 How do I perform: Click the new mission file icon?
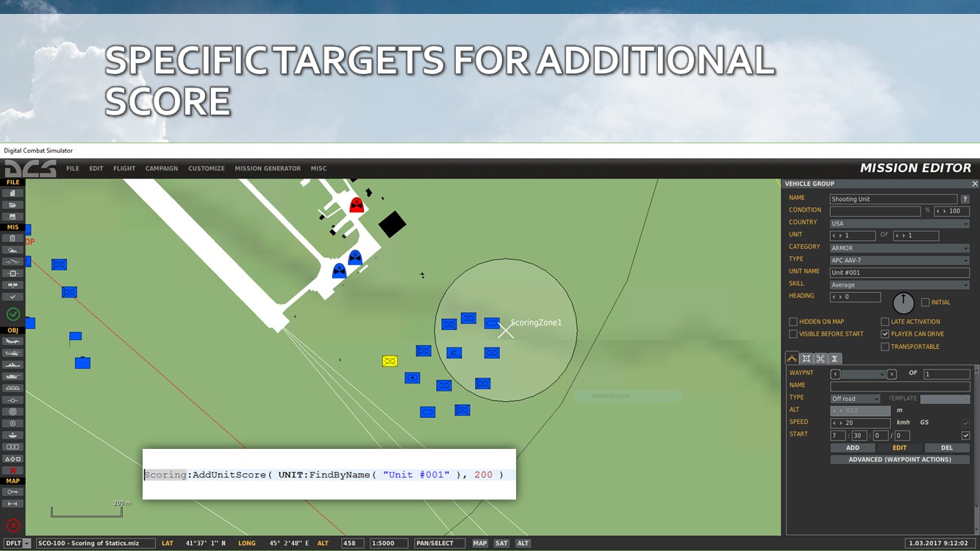click(12, 193)
